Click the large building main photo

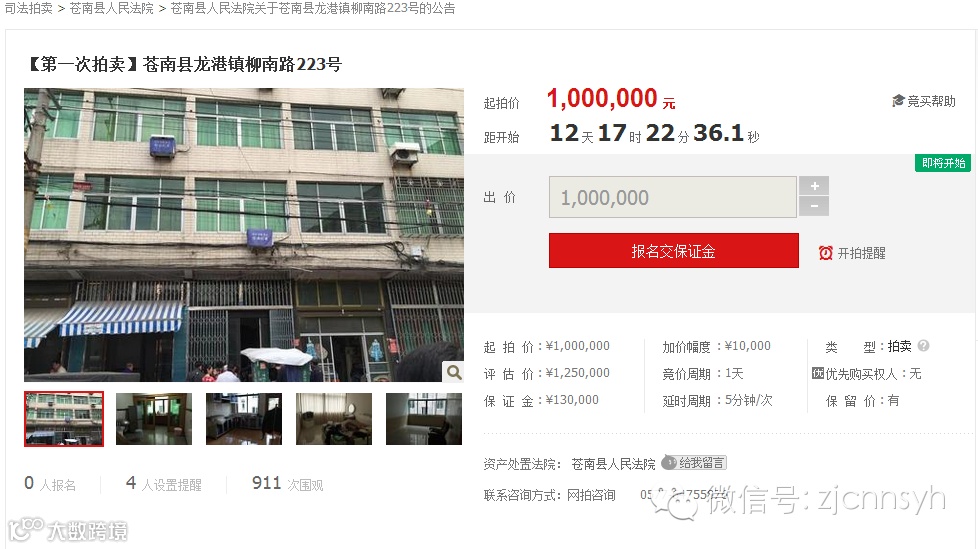(x=244, y=235)
